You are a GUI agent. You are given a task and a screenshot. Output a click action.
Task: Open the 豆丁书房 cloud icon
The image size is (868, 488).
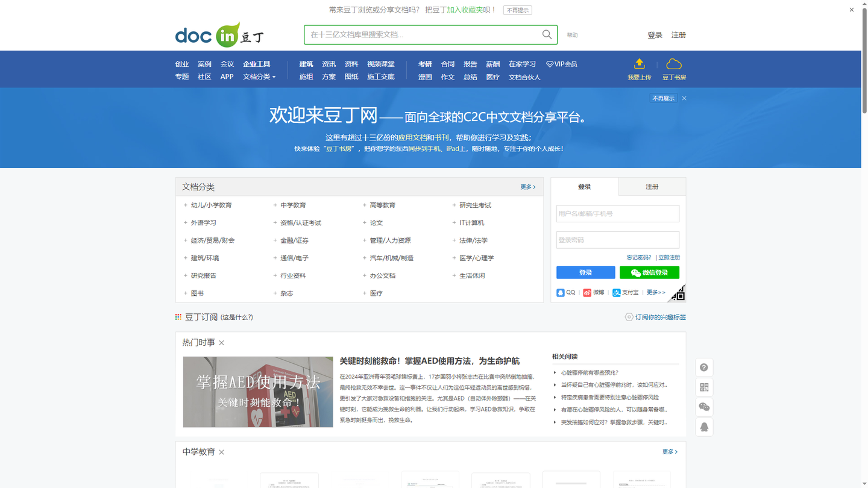tap(674, 64)
